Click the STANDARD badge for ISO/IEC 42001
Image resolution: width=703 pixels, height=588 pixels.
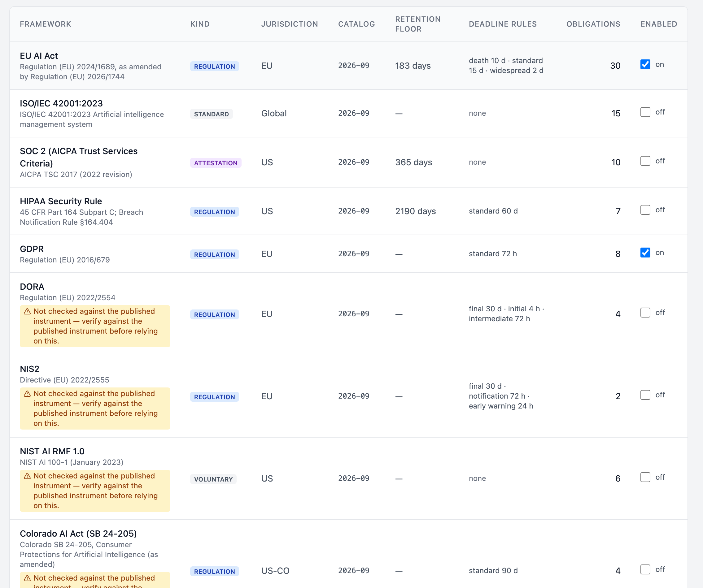211,114
